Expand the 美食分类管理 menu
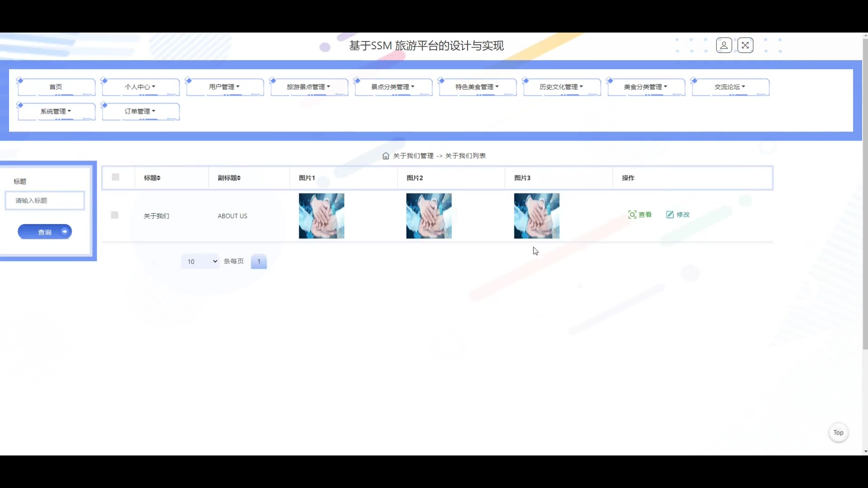The height and width of the screenshot is (488, 868). tap(646, 87)
